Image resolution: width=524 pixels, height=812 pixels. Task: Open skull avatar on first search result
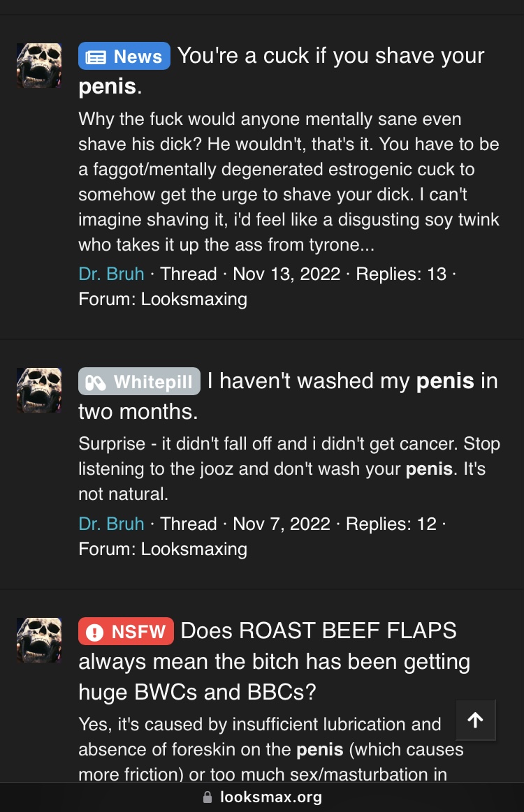[x=39, y=66]
